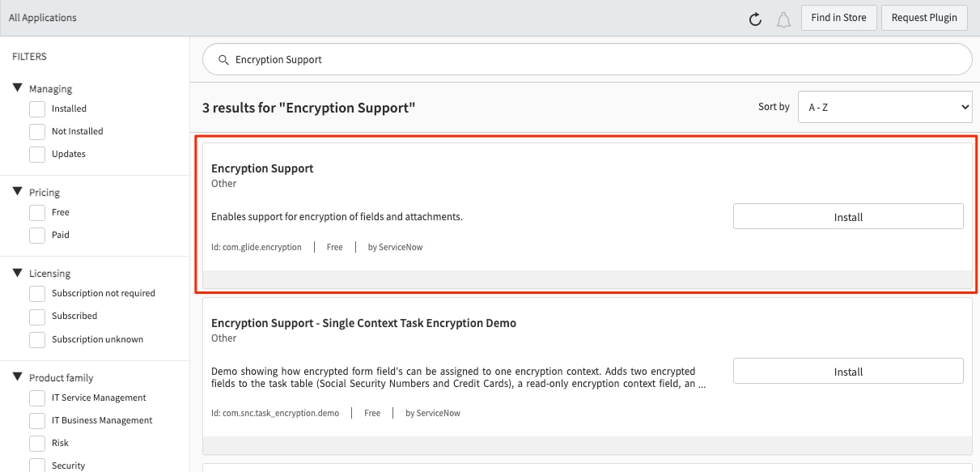Open the Sort by A-Z dropdown
The image size is (980, 472).
[885, 106]
